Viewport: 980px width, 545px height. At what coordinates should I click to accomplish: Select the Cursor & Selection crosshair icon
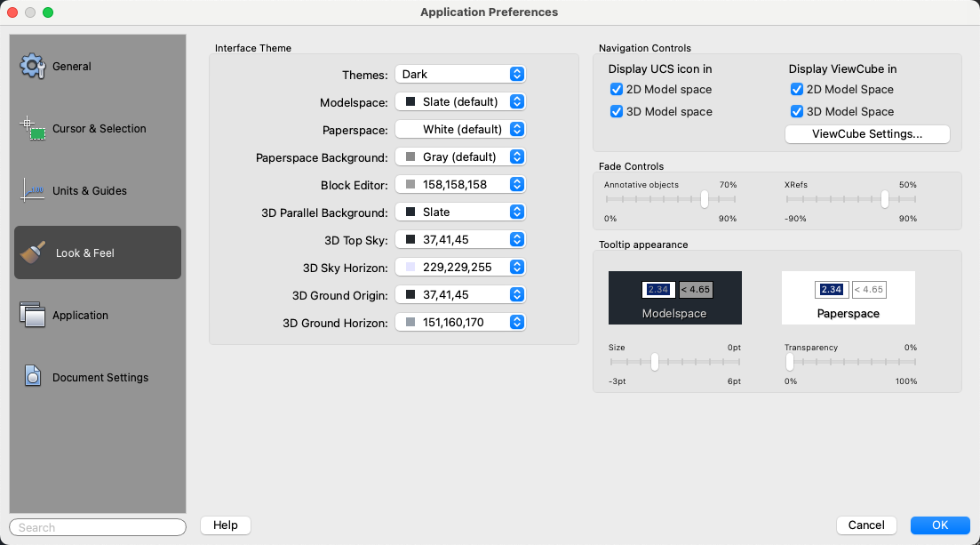pos(33,129)
